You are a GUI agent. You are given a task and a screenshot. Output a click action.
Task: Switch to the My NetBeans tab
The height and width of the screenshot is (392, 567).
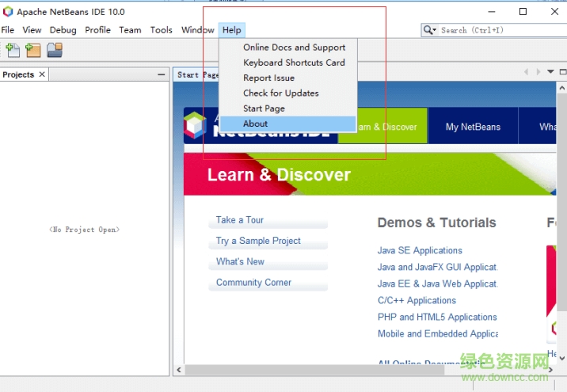click(x=473, y=127)
